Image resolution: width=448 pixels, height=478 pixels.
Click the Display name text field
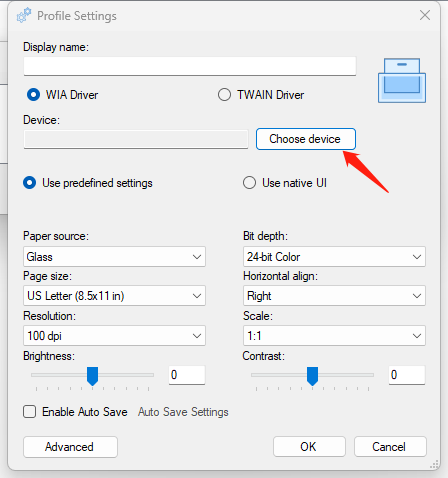(190, 66)
